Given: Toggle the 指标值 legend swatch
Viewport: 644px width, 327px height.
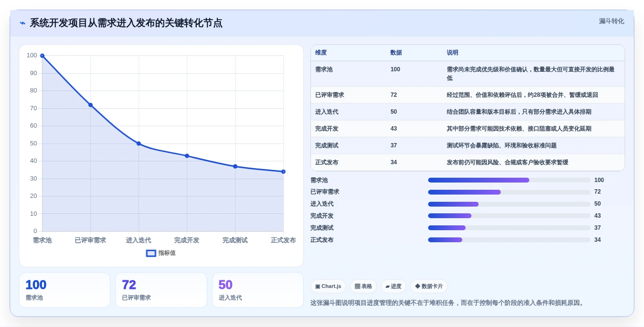Looking at the screenshot, I should [x=151, y=253].
